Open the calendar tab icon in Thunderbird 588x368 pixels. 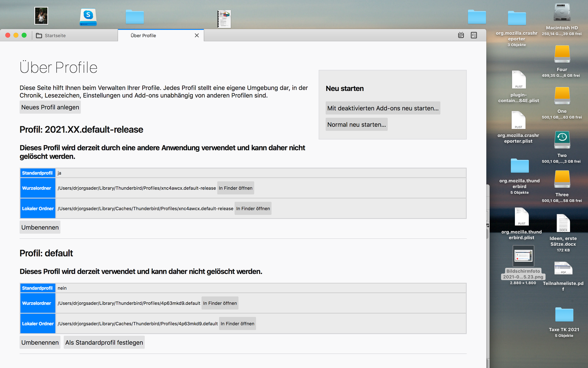coord(461,35)
